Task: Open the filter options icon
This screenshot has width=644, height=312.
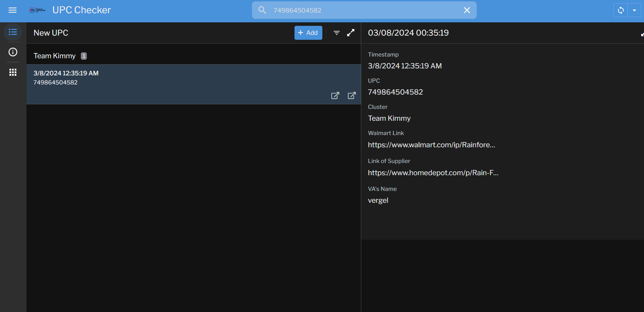Action: pos(337,33)
